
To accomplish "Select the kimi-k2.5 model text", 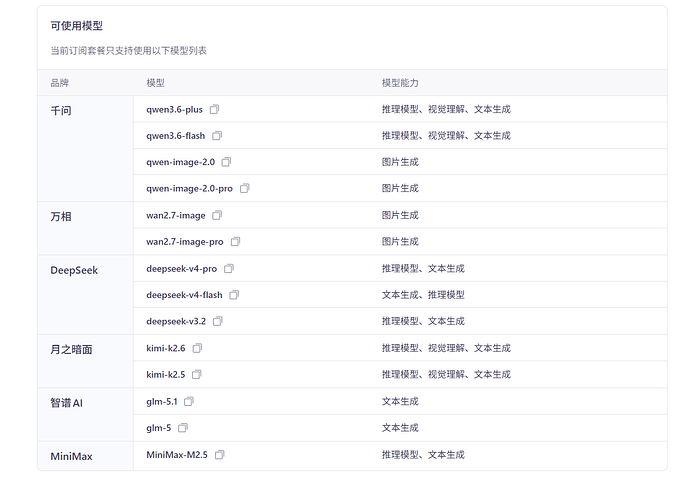I will click(x=165, y=375).
